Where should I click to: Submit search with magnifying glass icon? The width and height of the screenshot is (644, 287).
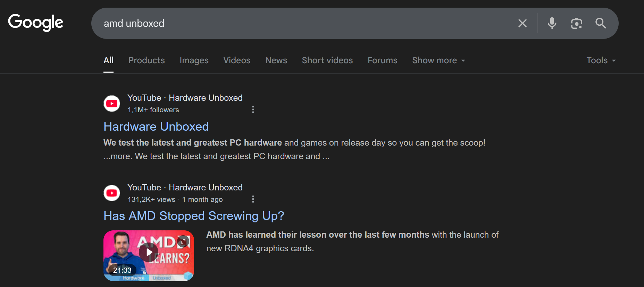pyautogui.click(x=601, y=23)
